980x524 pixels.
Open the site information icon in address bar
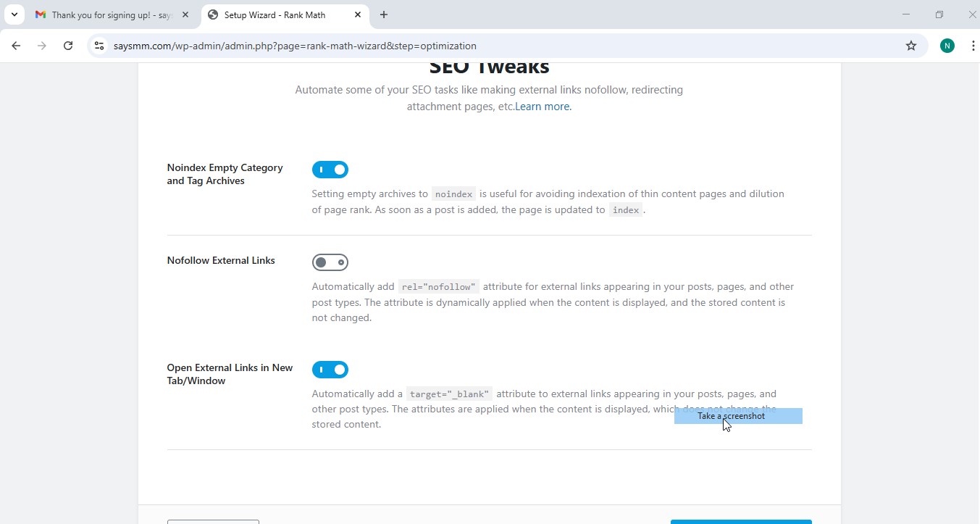click(x=99, y=46)
